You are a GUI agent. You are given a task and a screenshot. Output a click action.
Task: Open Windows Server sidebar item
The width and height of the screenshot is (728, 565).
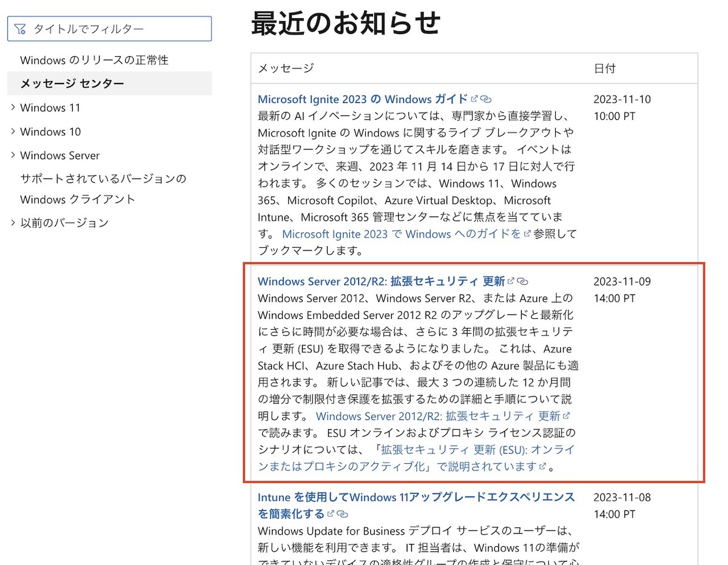pos(60,155)
